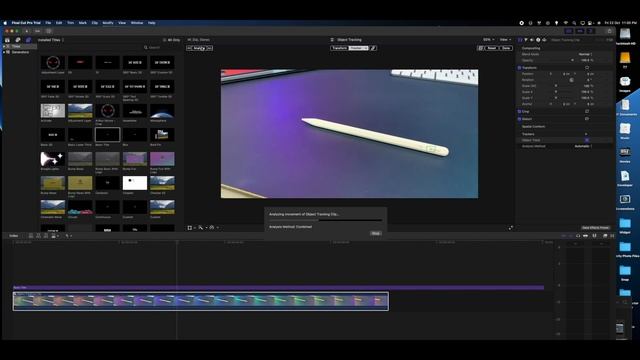Select the Object Tracking video clip in timeline
This screenshot has height=360, width=640.
(x=200, y=301)
